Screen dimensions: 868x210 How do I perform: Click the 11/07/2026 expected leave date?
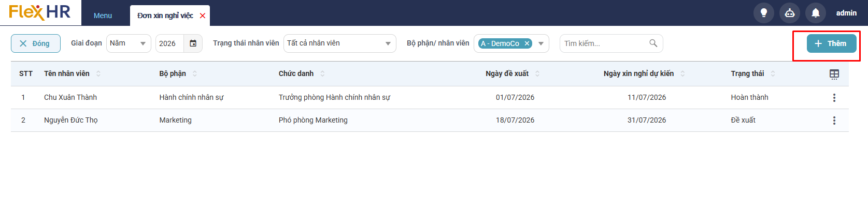tap(647, 97)
